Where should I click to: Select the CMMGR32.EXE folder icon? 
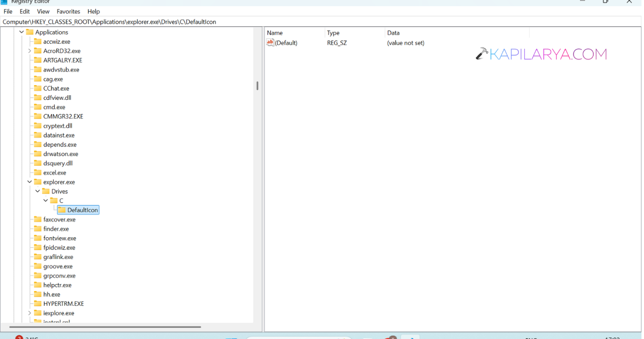[38, 116]
